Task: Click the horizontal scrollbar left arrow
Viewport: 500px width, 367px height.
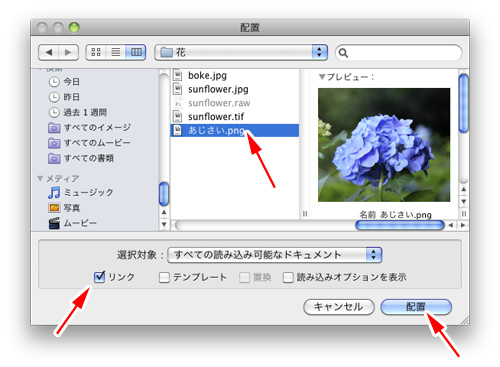Action: coord(450,225)
